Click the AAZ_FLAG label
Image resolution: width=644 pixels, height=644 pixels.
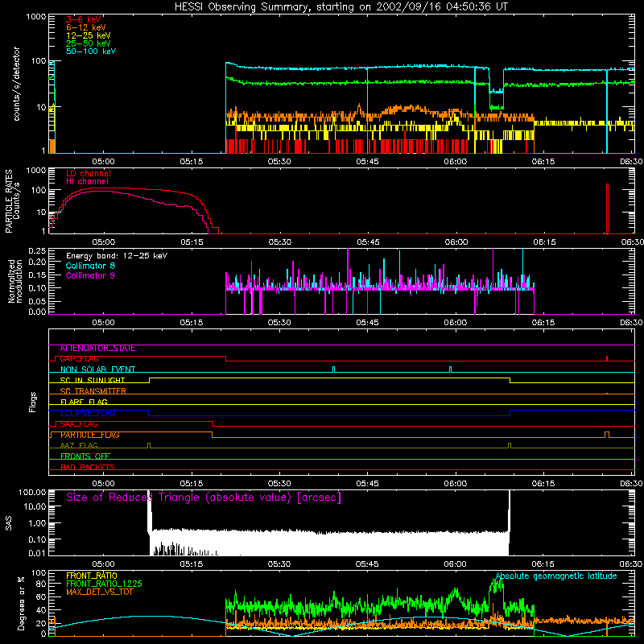(79, 446)
